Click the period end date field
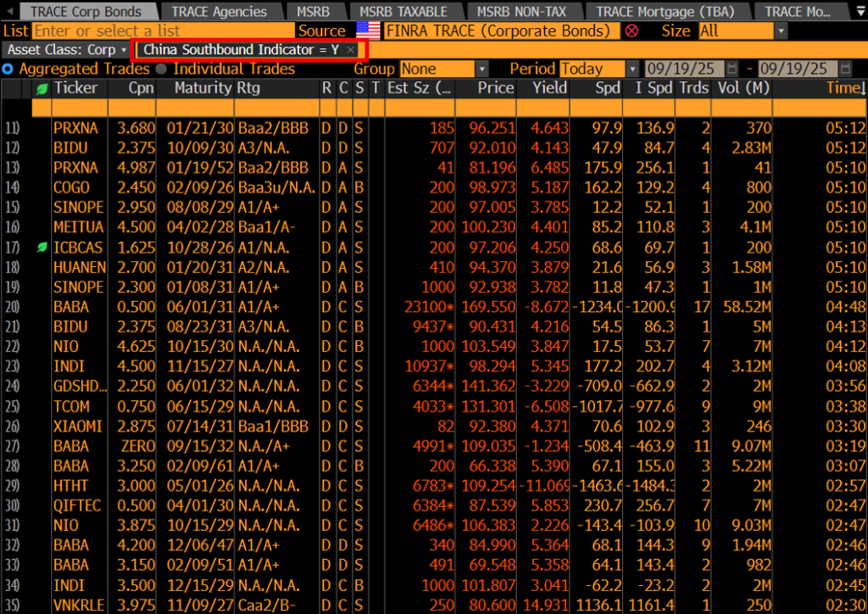Image resolution: width=868 pixels, height=614 pixels. pos(798,69)
